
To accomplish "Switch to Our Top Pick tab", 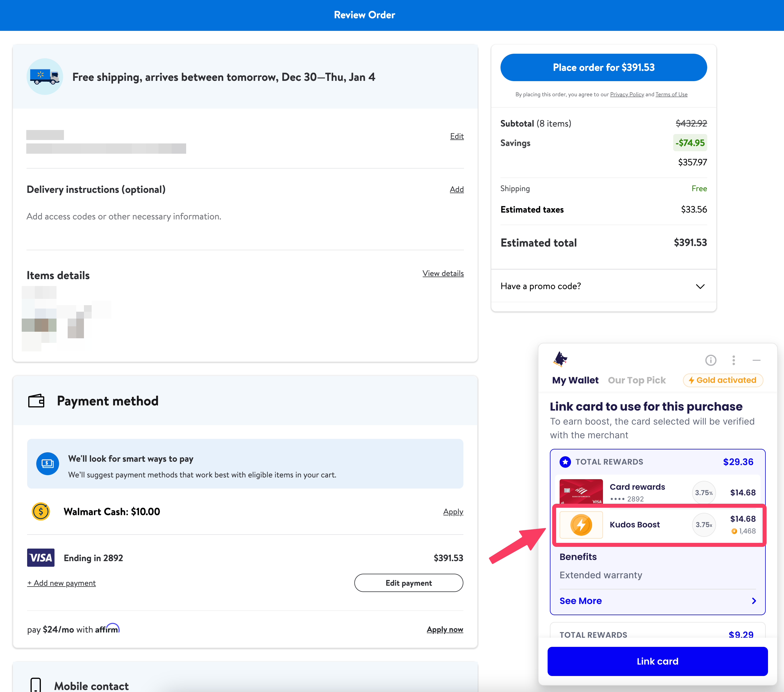I will 636,380.
